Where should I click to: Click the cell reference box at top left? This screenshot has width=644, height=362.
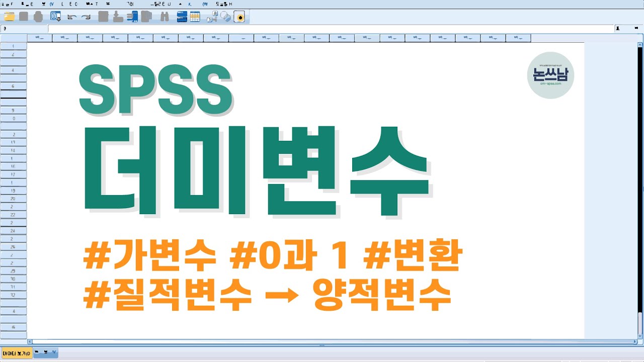coord(24,29)
